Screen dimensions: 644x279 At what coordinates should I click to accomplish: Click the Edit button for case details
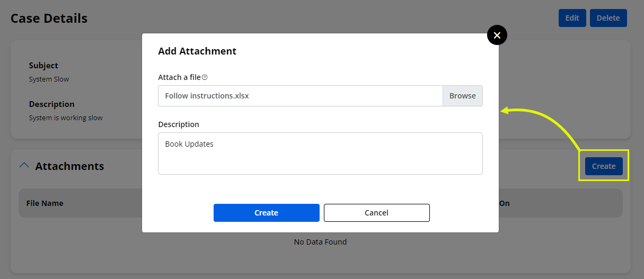tap(572, 18)
